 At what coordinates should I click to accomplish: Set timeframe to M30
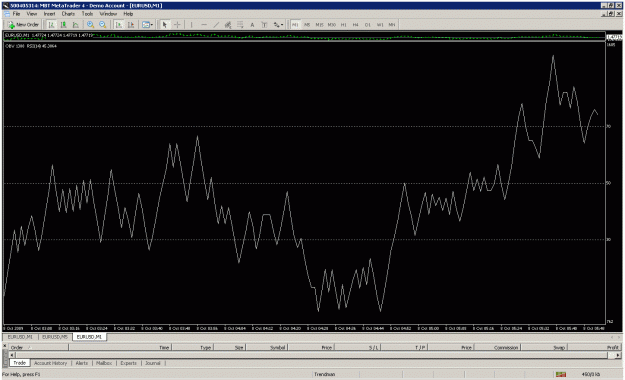pos(332,25)
